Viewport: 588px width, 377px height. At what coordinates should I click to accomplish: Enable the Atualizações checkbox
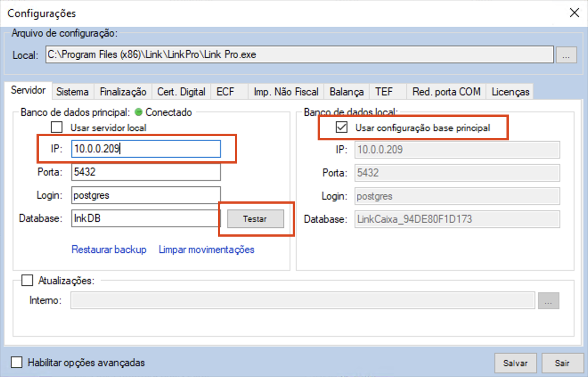click(28, 281)
